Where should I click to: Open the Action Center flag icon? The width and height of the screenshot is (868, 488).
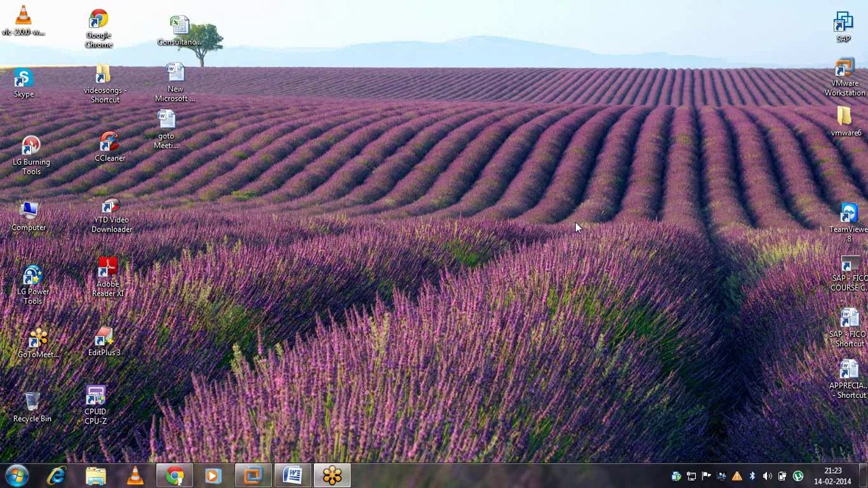click(706, 476)
